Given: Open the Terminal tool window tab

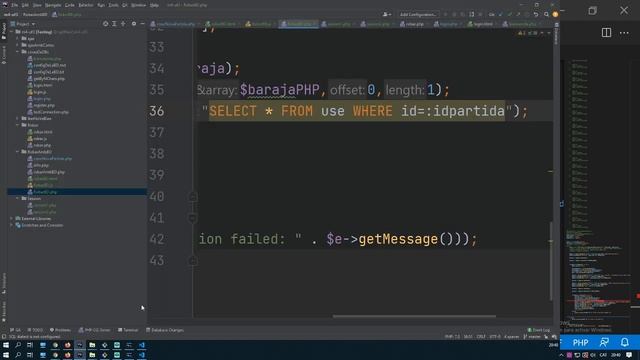Looking at the screenshot, I should point(128,330).
